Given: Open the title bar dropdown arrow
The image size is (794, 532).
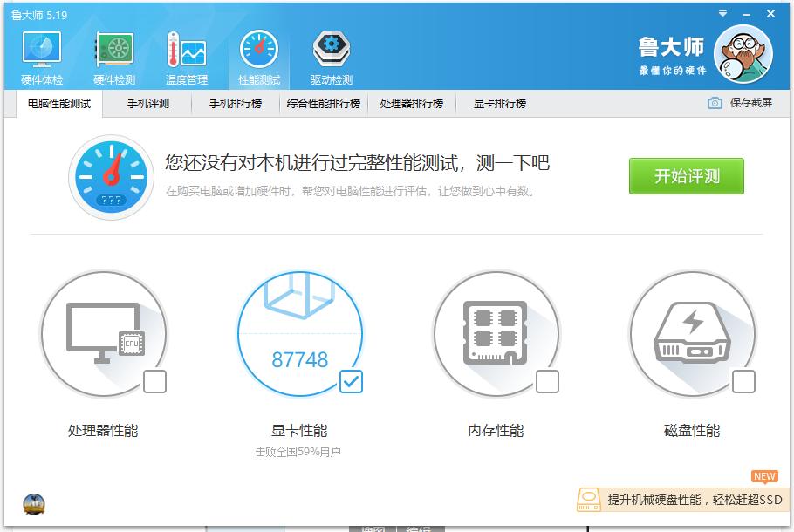Looking at the screenshot, I should [721, 13].
